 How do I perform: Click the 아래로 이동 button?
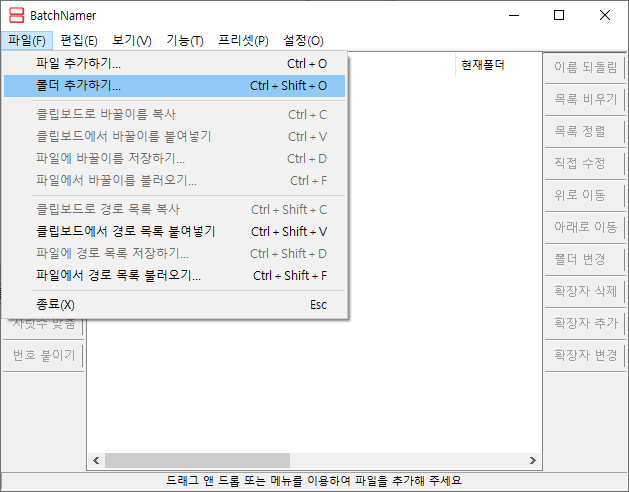click(585, 227)
